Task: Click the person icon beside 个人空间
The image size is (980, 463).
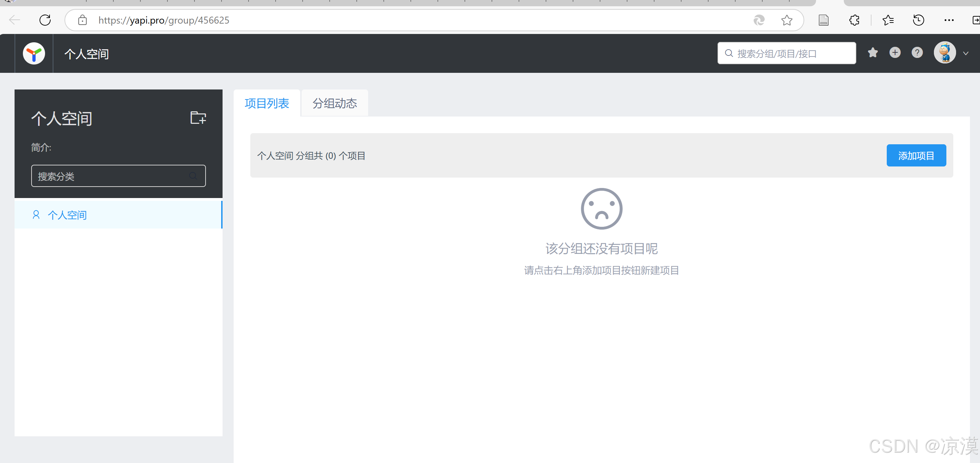Action: click(36, 215)
